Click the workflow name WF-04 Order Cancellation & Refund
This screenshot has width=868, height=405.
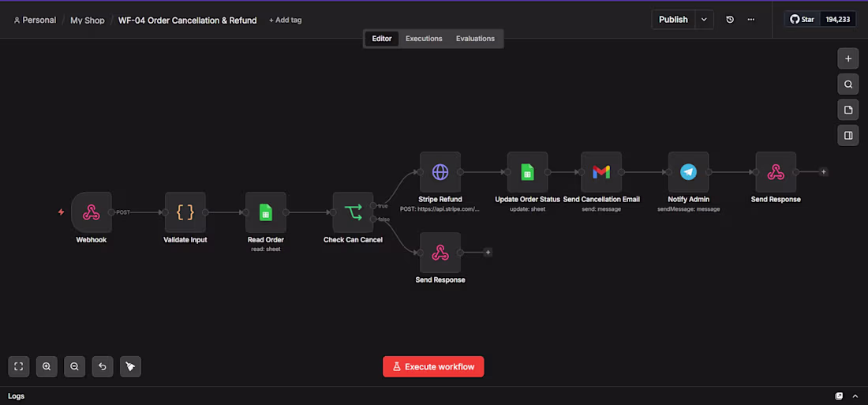pyautogui.click(x=188, y=20)
